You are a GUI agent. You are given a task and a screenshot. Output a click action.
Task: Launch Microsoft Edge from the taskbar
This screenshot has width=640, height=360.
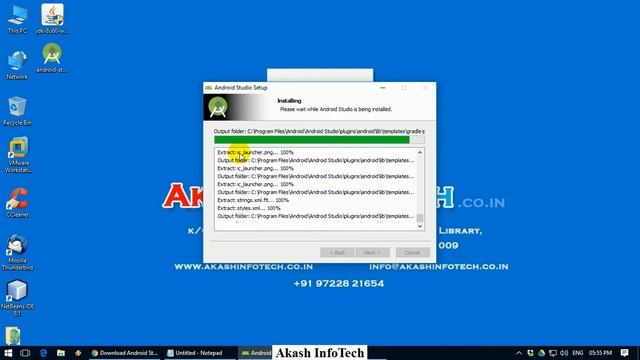click(43, 353)
